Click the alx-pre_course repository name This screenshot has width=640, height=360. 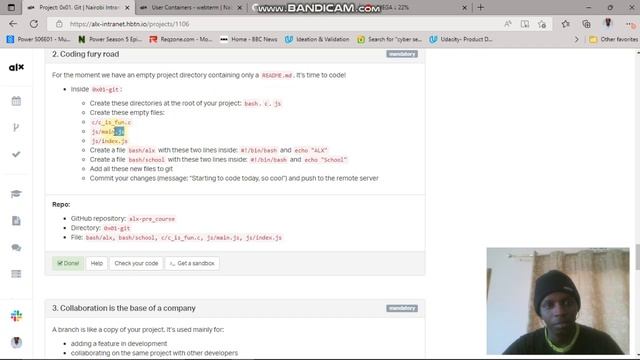click(x=152, y=219)
